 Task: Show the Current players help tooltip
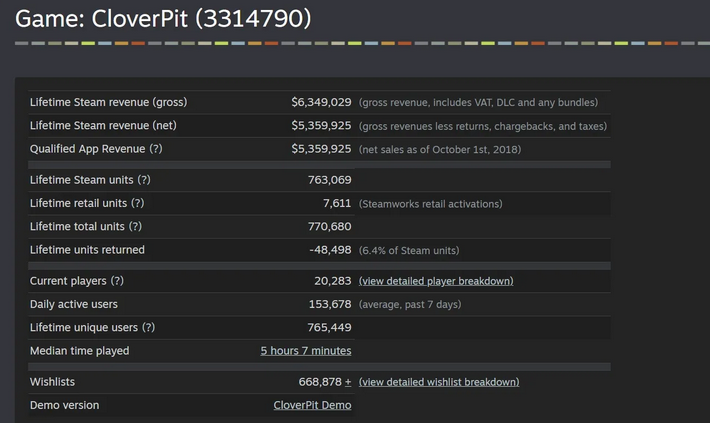point(117,281)
